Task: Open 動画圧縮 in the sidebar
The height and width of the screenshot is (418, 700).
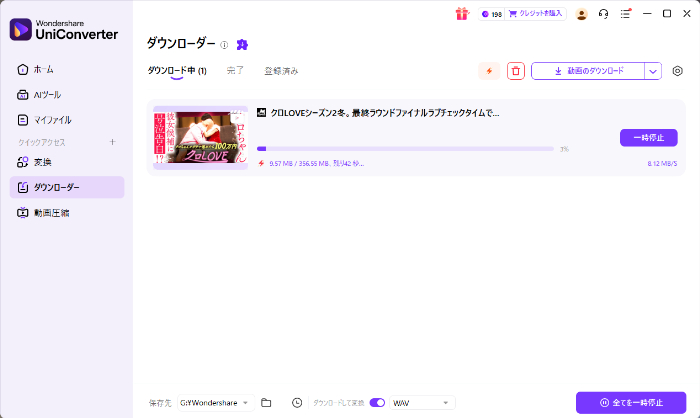Action: point(67,213)
